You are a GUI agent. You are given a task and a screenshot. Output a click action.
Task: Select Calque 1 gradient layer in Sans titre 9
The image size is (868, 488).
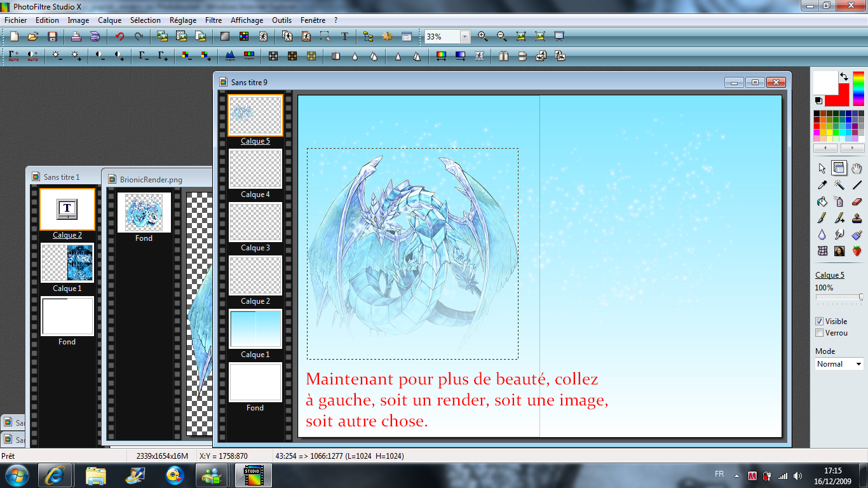click(x=255, y=329)
